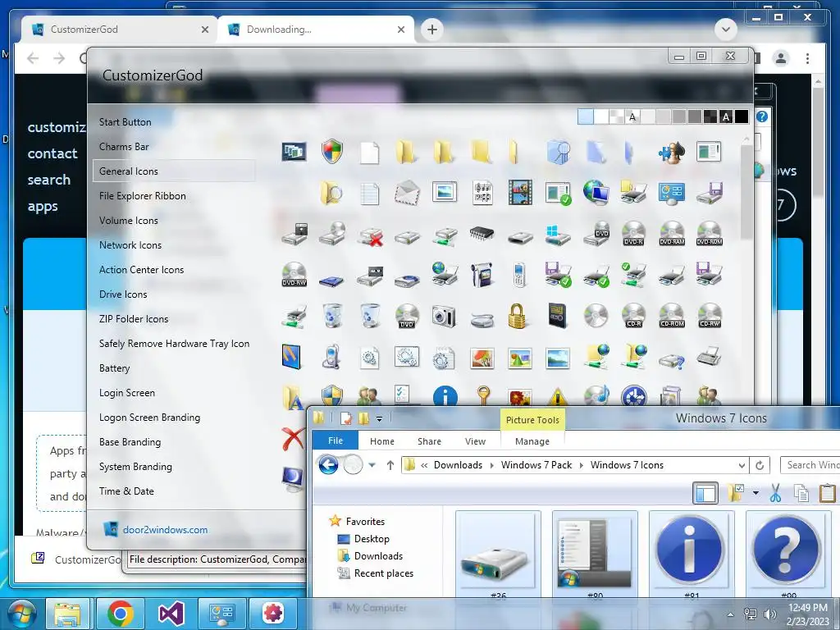Click Explorer Refresh button beside address bar
This screenshot has width=840, height=630.
(759, 465)
